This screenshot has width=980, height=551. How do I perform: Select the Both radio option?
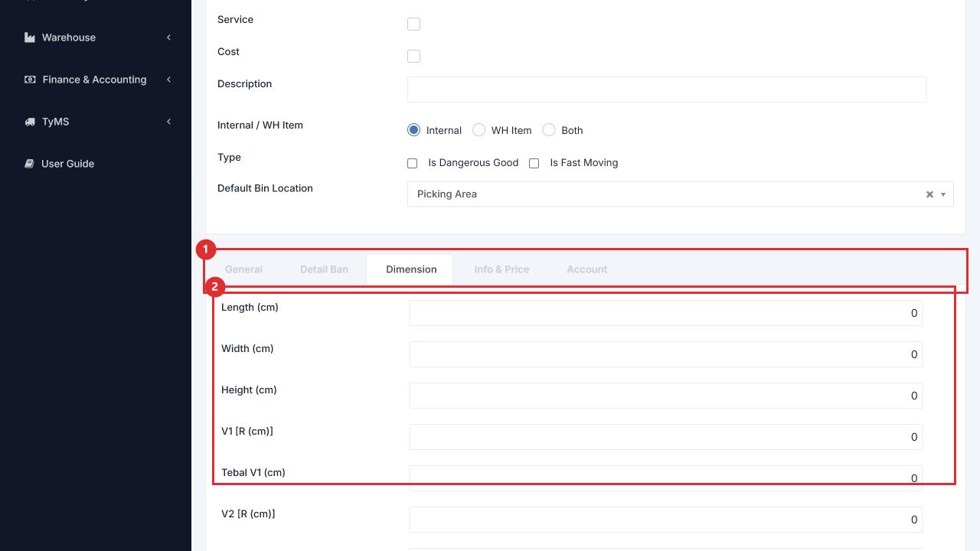pyautogui.click(x=548, y=130)
